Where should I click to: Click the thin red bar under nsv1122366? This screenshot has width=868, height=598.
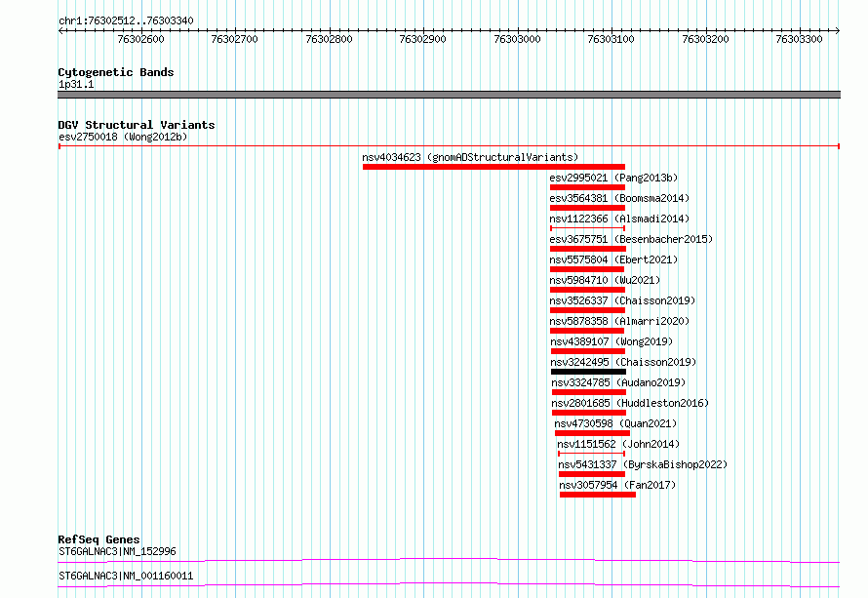click(587, 228)
